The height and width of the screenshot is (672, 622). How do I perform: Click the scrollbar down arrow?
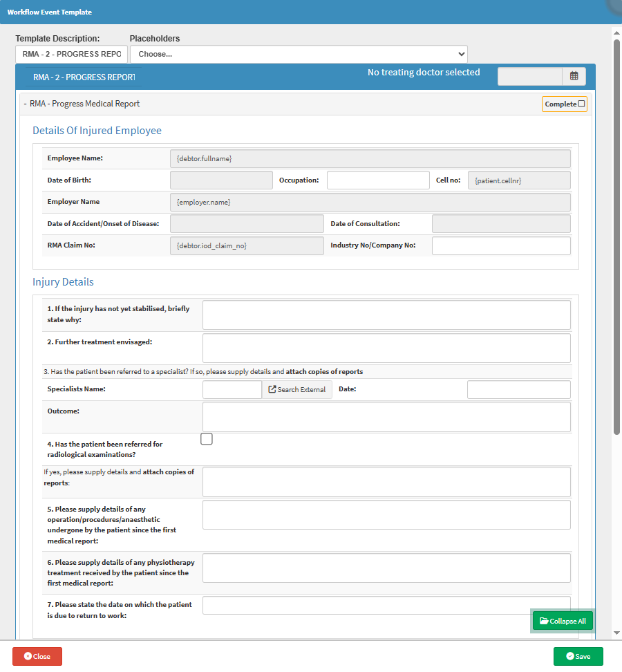pyautogui.click(x=617, y=633)
